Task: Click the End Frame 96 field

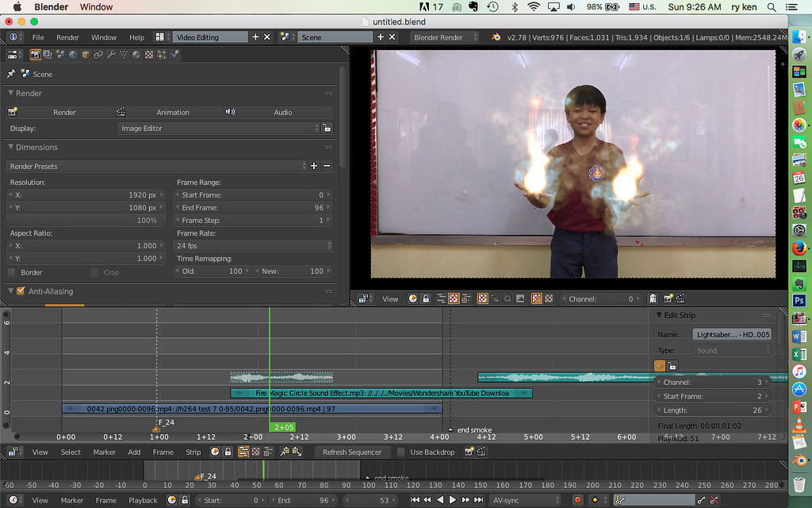Action: pos(253,207)
